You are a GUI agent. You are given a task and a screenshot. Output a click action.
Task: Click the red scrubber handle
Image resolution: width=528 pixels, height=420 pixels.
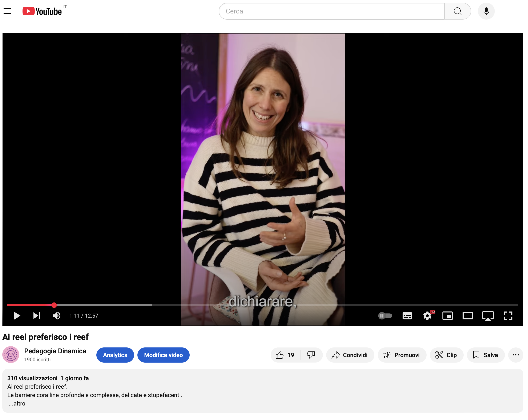54,305
